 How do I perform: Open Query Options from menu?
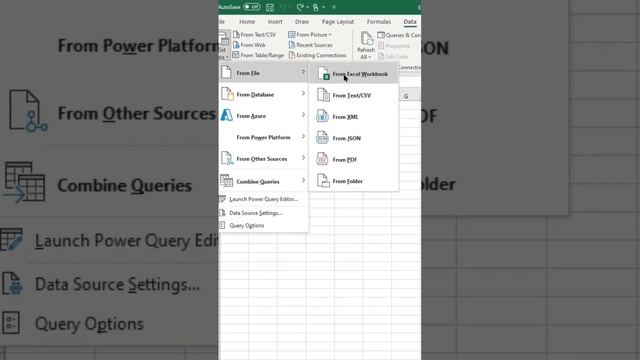263,225
